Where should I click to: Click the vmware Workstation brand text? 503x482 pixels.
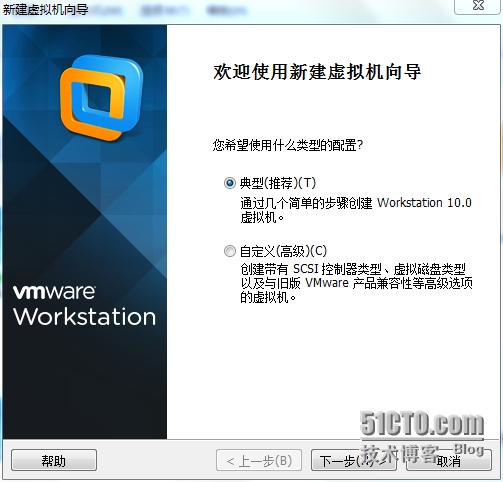[84, 305]
